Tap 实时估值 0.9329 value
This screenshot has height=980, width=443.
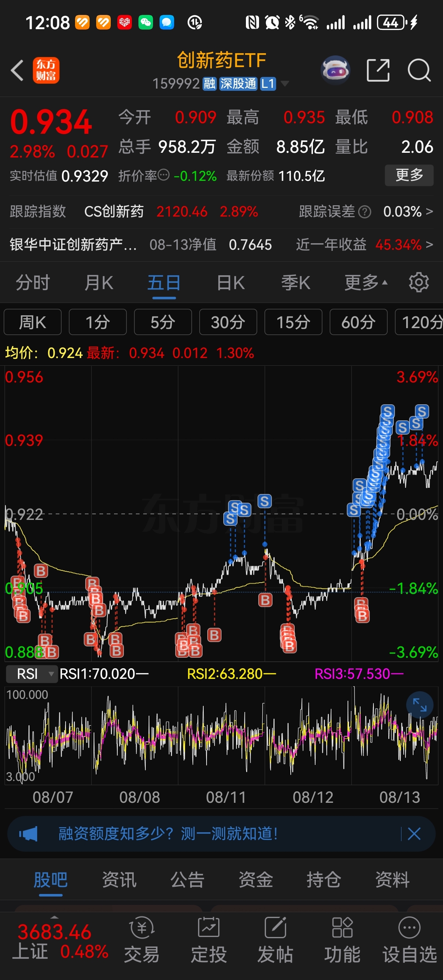[85, 176]
